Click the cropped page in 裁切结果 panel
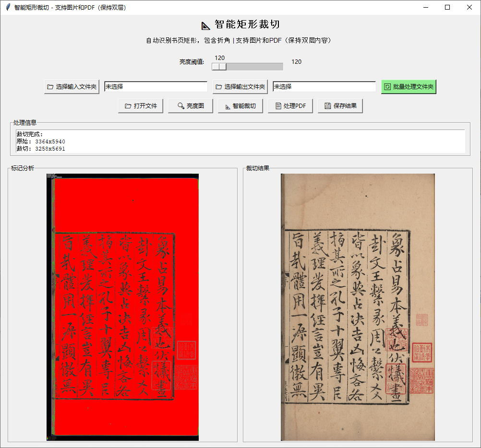Screen dimensions: 481x448 coord(357,307)
